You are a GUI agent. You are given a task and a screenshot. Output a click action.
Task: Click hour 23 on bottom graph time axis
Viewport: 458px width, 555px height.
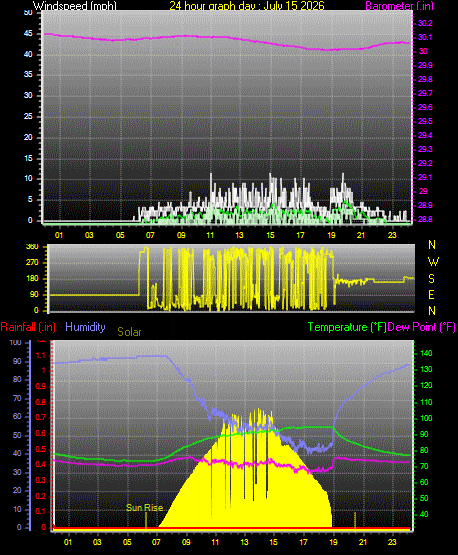click(x=392, y=542)
